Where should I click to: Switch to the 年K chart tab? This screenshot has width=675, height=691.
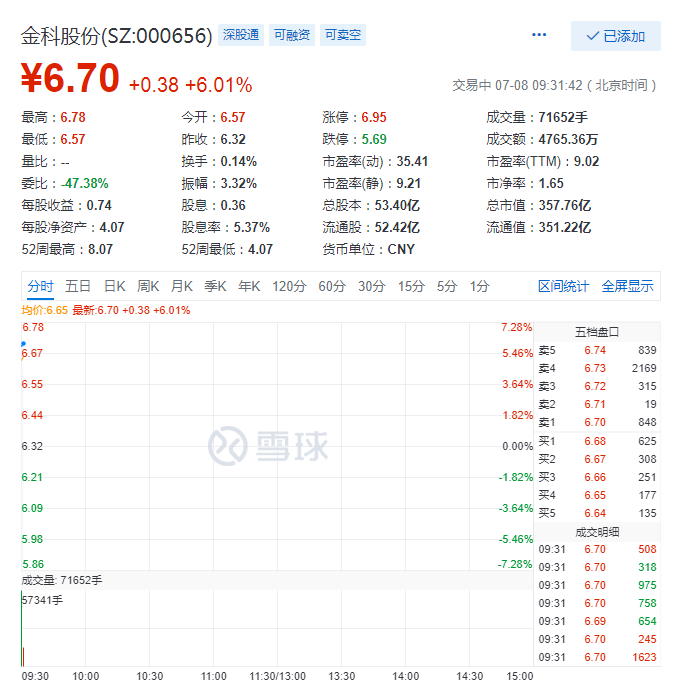click(249, 286)
